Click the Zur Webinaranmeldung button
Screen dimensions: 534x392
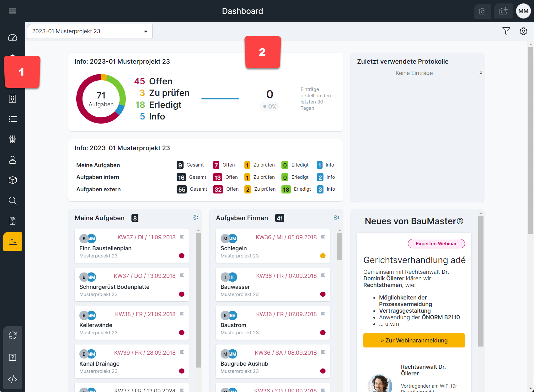pos(414,340)
